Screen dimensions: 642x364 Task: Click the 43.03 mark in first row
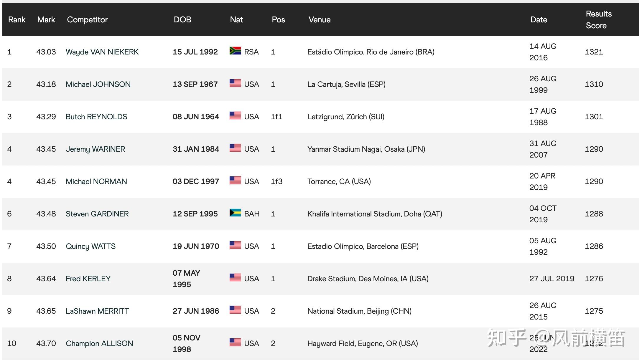(x=46, y=52)
